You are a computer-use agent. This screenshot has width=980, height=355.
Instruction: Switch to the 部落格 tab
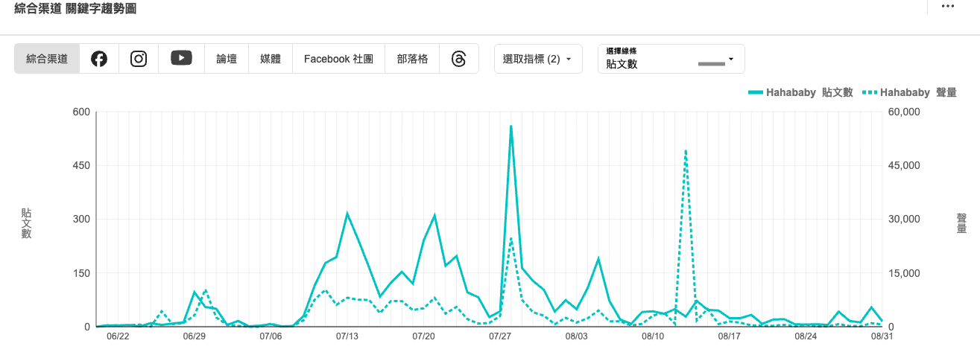coord(412,59)
